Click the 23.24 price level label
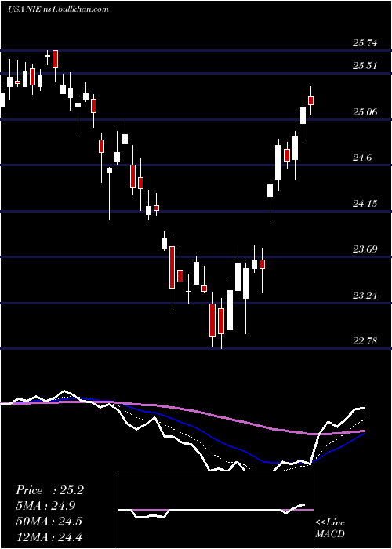The width and height of the screenshot is (392, 549). [x=365, y=295]
